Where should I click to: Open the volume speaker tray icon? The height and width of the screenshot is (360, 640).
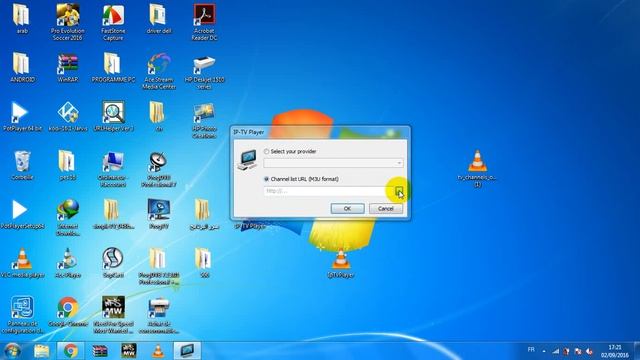589,351
